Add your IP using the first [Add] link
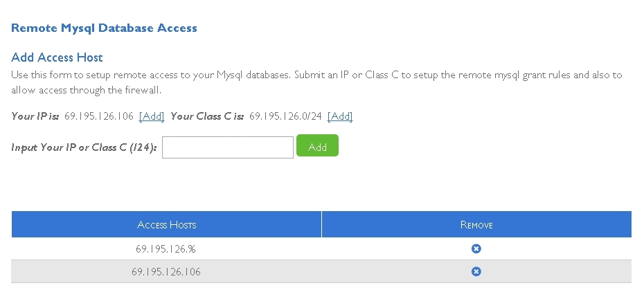Screen dimensions: 644x290 point(152,116)
